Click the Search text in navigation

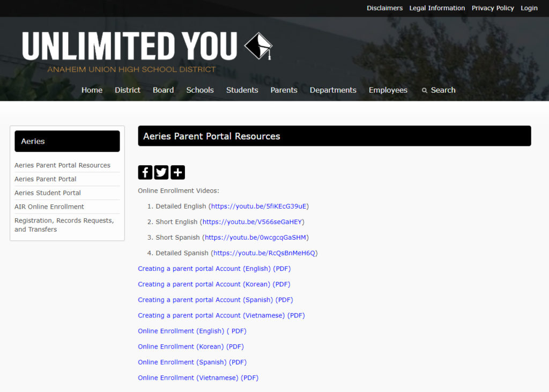tap(443, 90)
